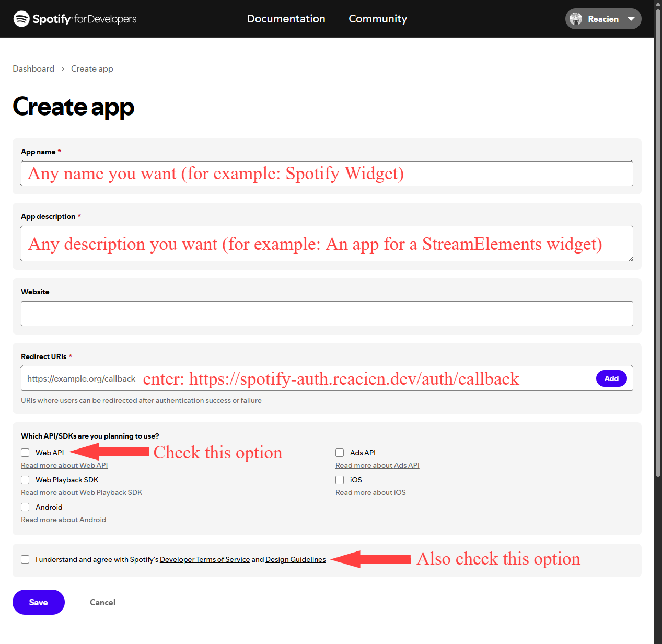The width and height of the screenshot is (662, 644).
Task: Click Read more about Web API
Action: (x=64, y=465)
